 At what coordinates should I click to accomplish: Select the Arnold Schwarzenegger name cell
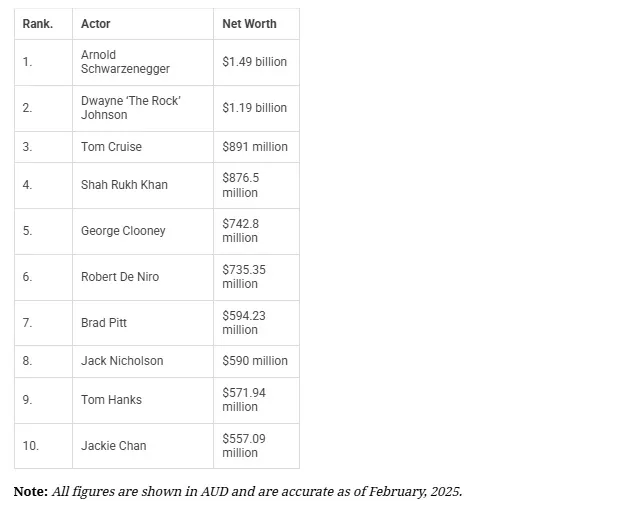(125, 62)
